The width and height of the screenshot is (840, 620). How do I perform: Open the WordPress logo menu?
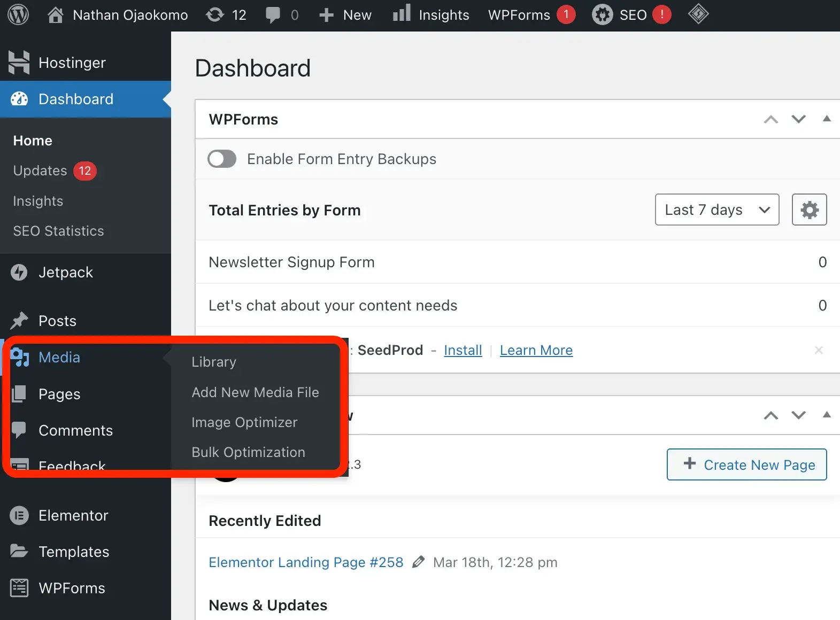[x=18, y=14]
